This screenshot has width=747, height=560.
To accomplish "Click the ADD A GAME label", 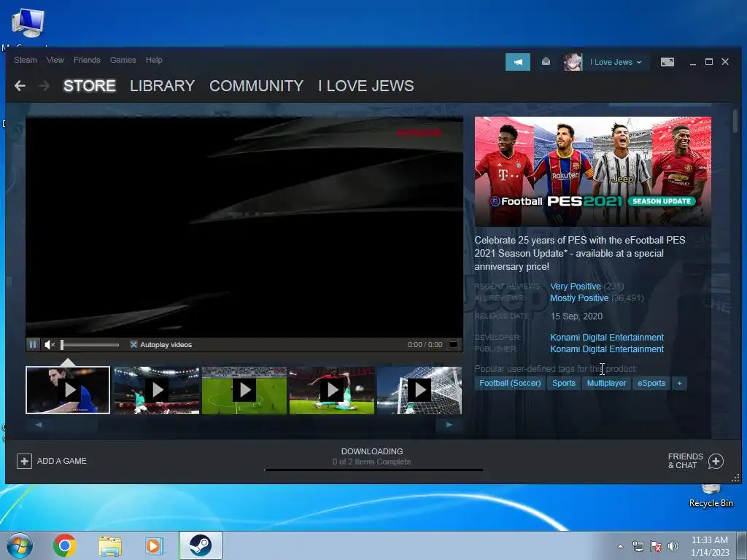I will (x=62, y=461).
